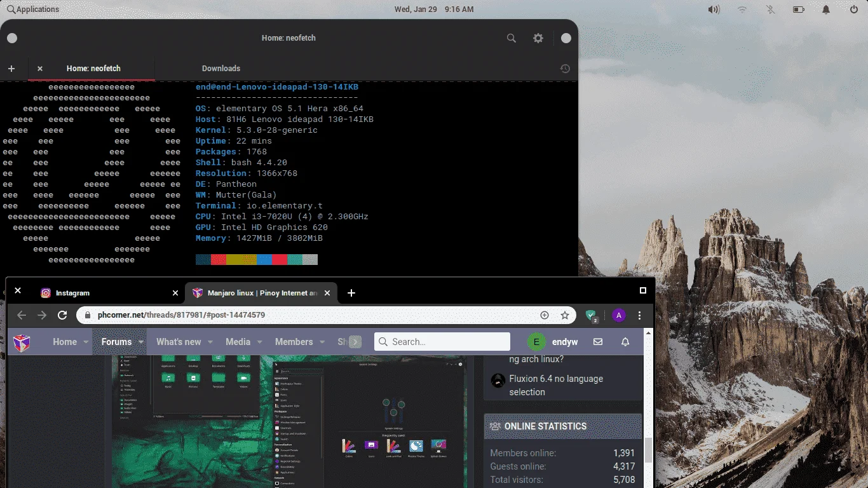Bookmark this page with the star icon

click(564, 315)
